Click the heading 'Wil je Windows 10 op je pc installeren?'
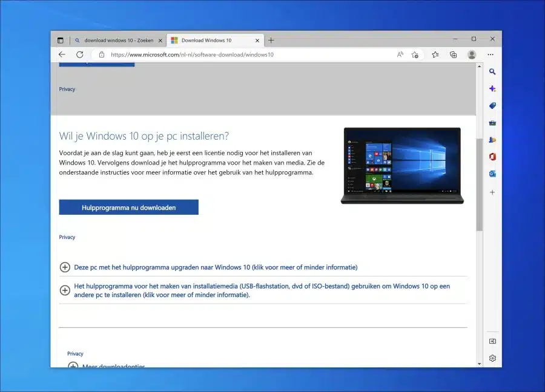 [144, 136]
